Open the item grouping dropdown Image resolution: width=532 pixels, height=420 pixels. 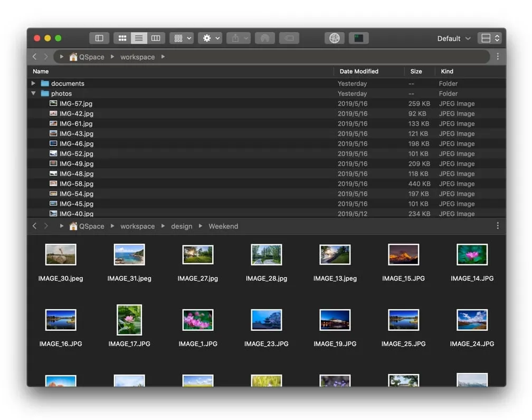(181, 38)
